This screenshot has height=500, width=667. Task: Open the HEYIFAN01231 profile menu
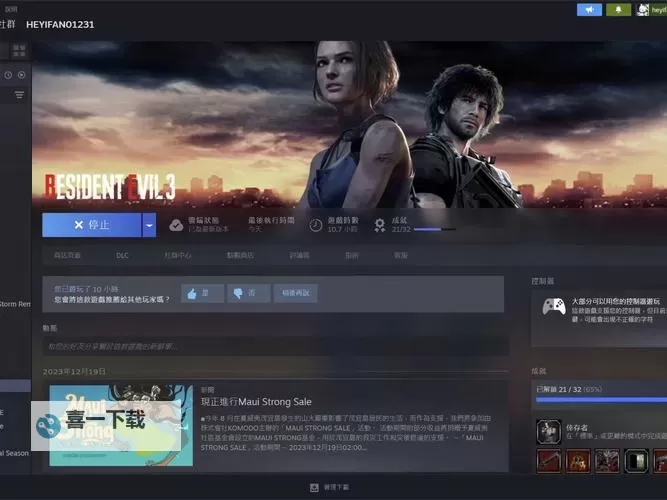(60, 25)
